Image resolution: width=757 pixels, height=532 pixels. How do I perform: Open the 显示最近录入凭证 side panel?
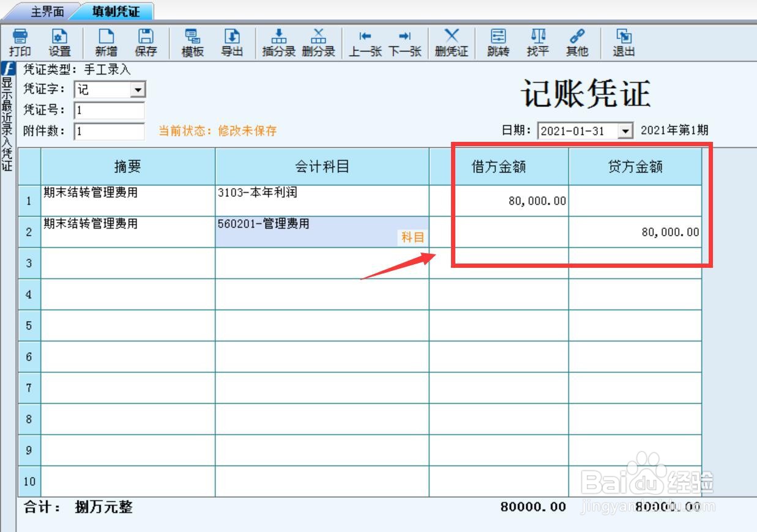pos(7,117)
